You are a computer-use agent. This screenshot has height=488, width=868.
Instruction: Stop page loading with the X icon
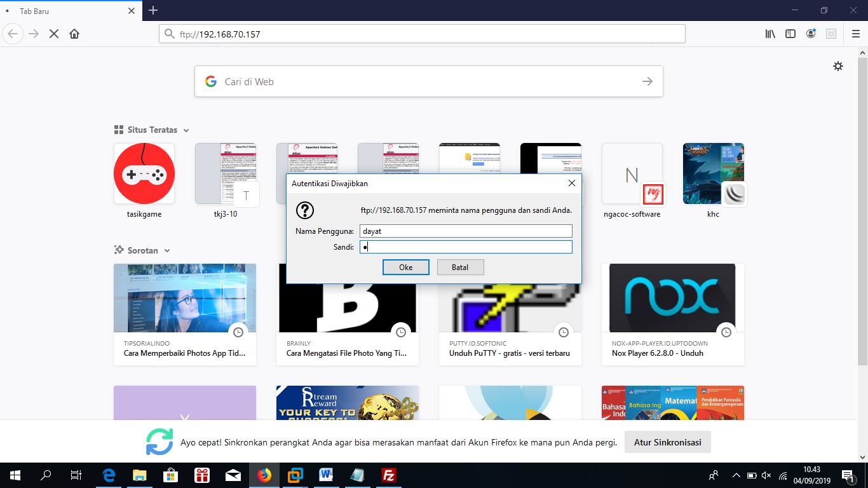(53, 34)
